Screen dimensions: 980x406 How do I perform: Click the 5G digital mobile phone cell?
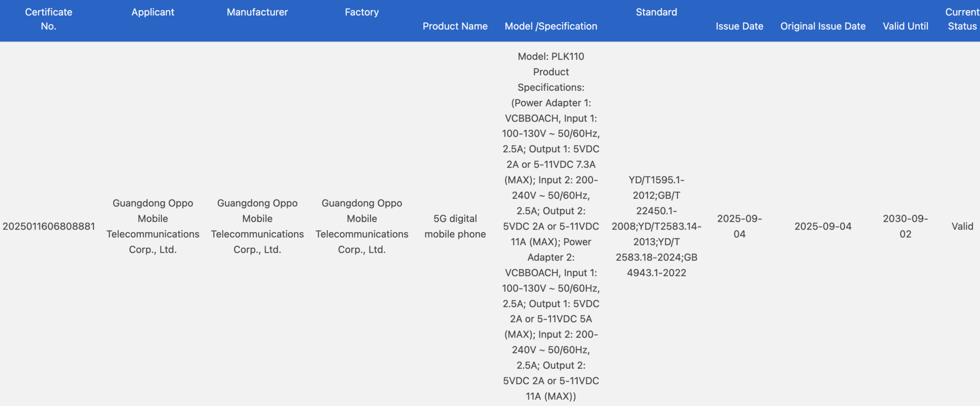tap(455, 226)
